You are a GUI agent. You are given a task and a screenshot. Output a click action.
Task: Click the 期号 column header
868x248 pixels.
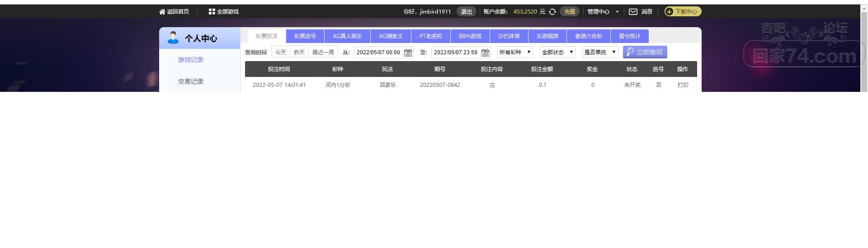440,69
